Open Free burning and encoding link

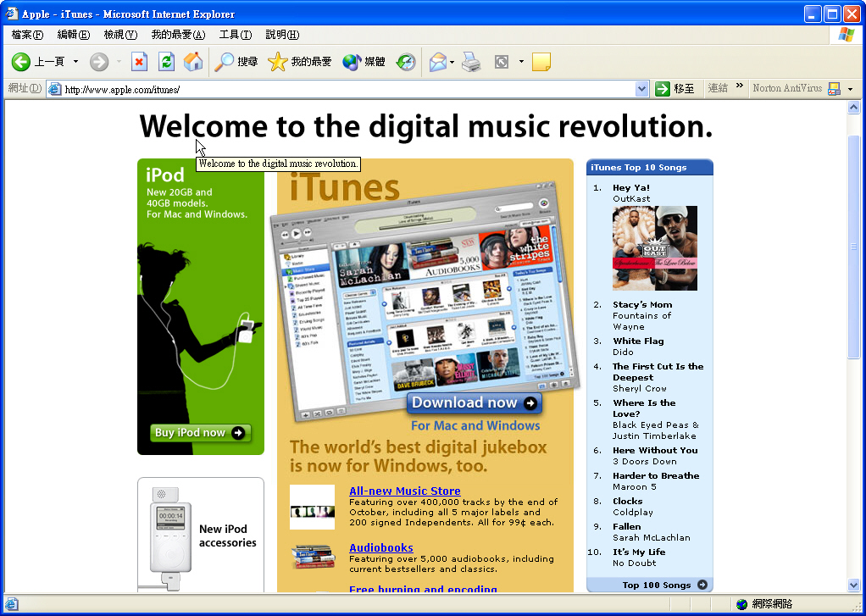423,589
